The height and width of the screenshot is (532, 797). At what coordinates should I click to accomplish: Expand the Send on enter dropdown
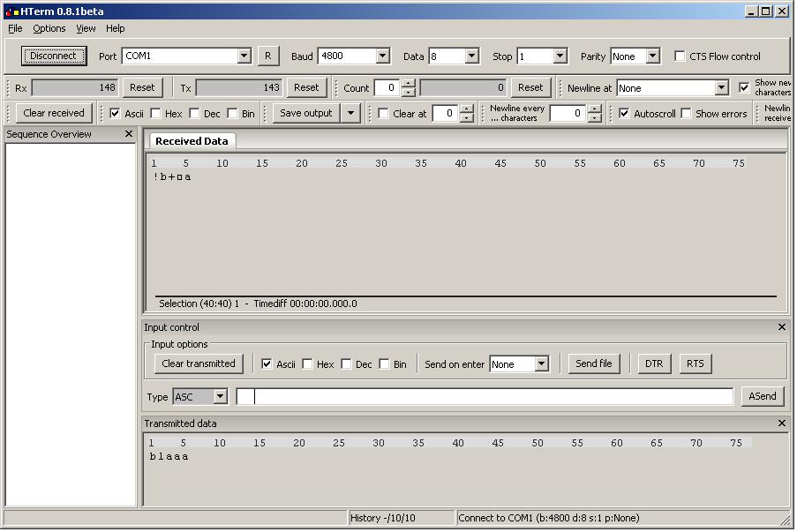point(542,363)
